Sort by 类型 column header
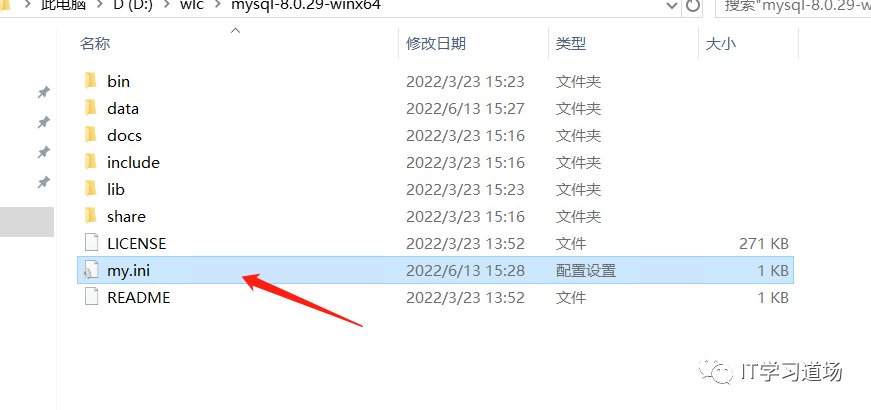 [571, 43]
